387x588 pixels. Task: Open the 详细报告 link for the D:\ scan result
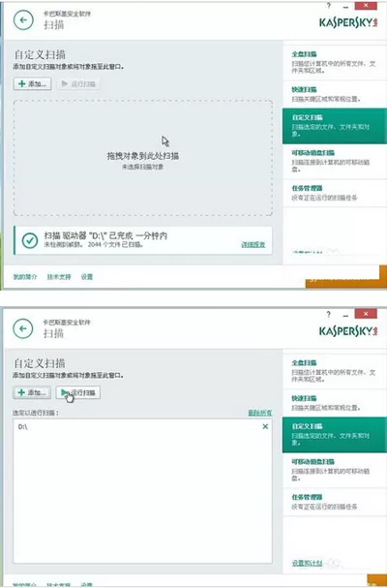click(x=253, y=244)
